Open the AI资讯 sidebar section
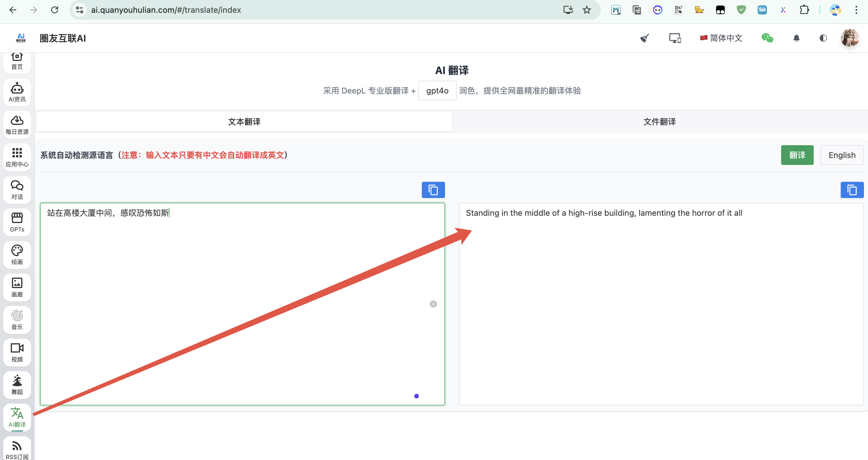 tap(17, 92)
